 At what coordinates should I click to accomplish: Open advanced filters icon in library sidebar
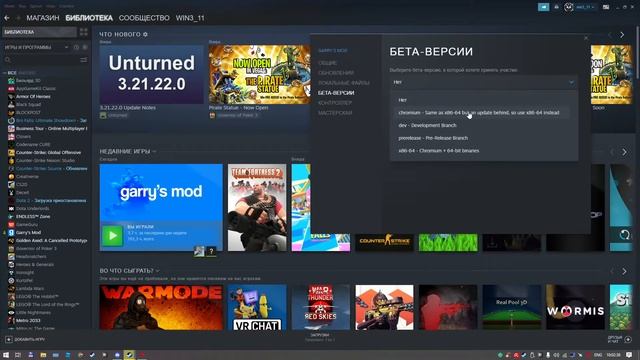coord(84,60)
